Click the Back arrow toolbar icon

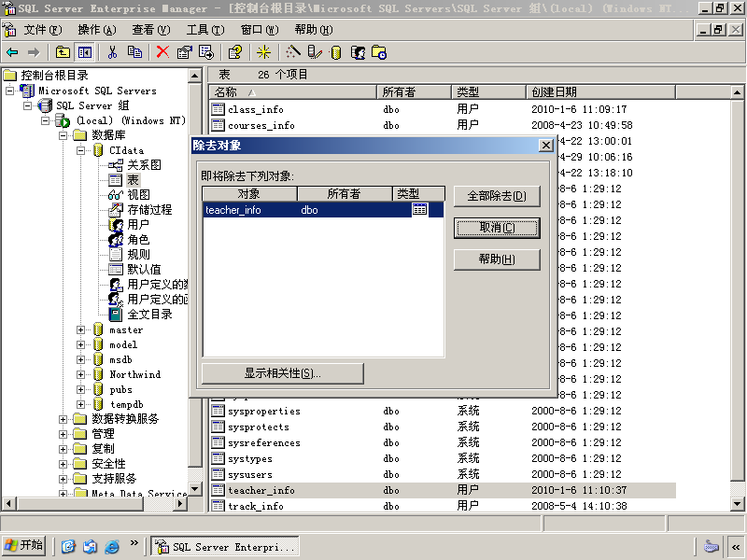click(12, 52)
